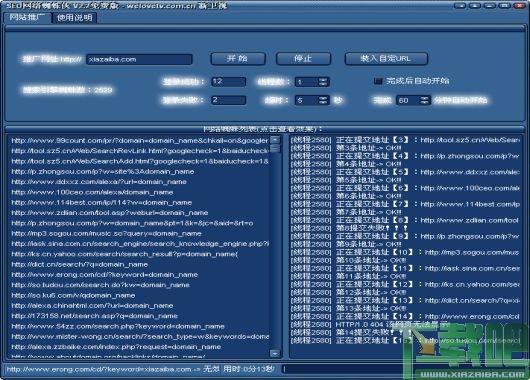
Task: Click log line 正在提交地址【4】 zhongsou
Action: tap(405, 156)
